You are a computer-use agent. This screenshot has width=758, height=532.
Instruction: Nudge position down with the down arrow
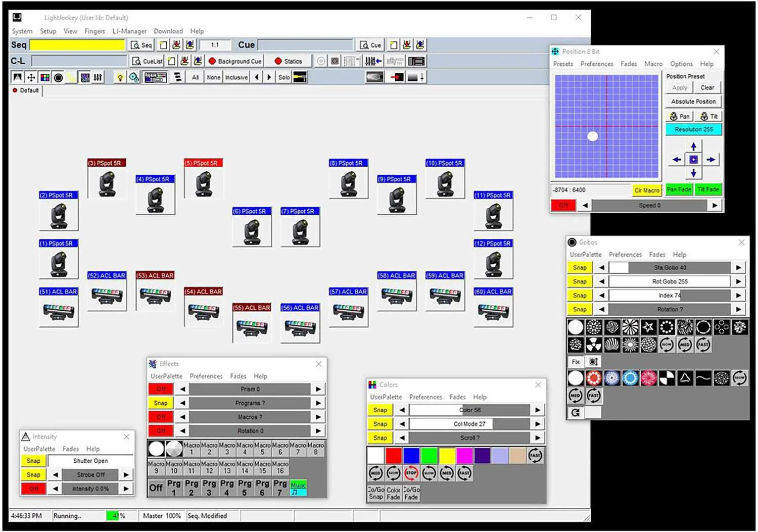[x=693, y=173]
